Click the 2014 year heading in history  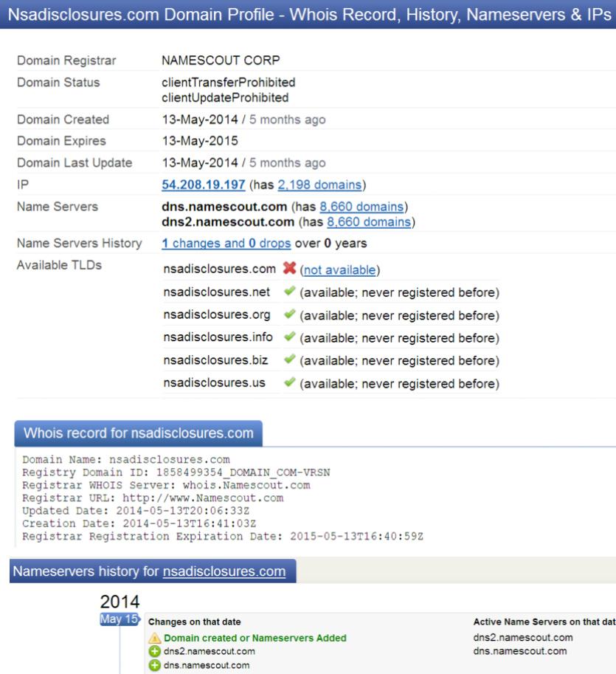[x=120, y=602]
